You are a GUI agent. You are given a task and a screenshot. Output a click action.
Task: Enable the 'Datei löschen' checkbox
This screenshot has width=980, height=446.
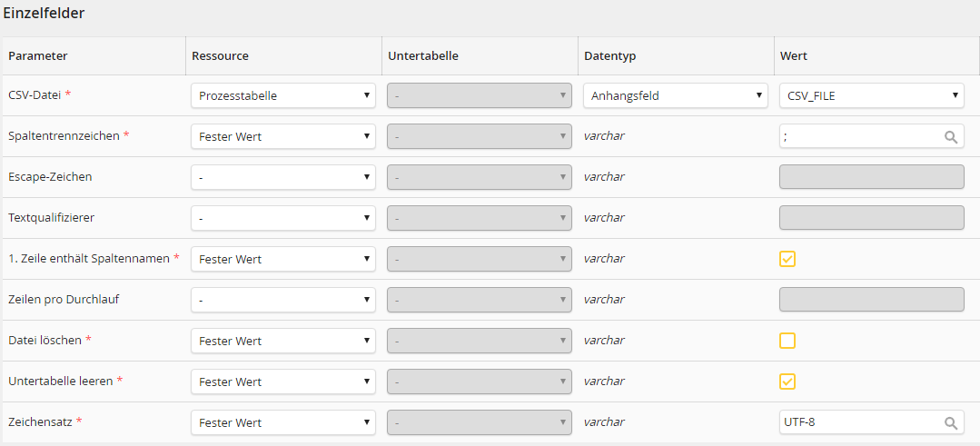[787, 341]
